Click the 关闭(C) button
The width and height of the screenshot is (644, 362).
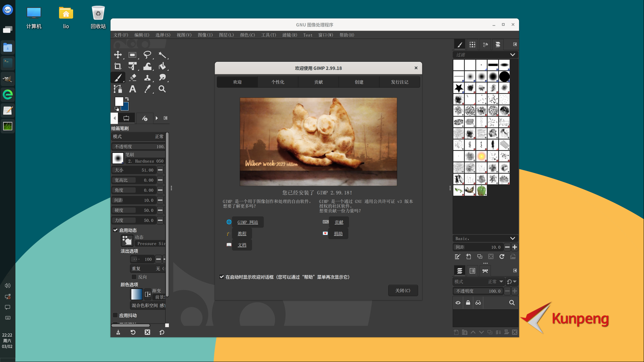(402, 290)
